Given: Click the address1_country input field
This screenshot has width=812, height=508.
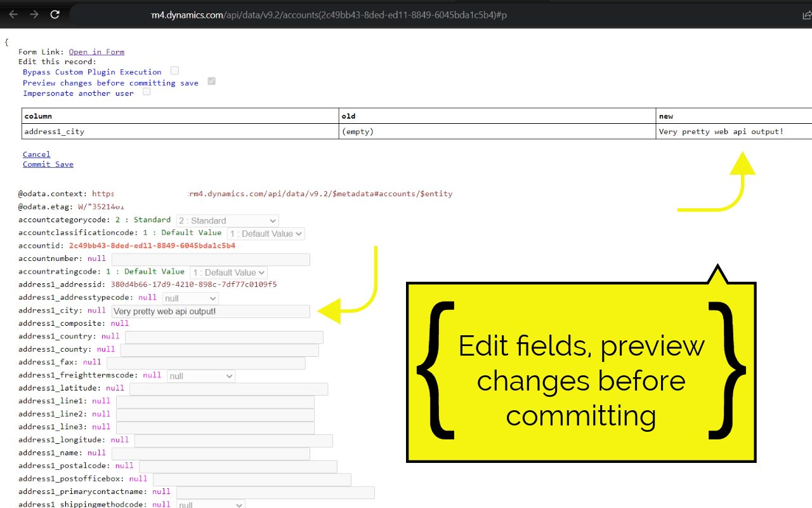Looking at the screenshot, I should click(224, 337).
